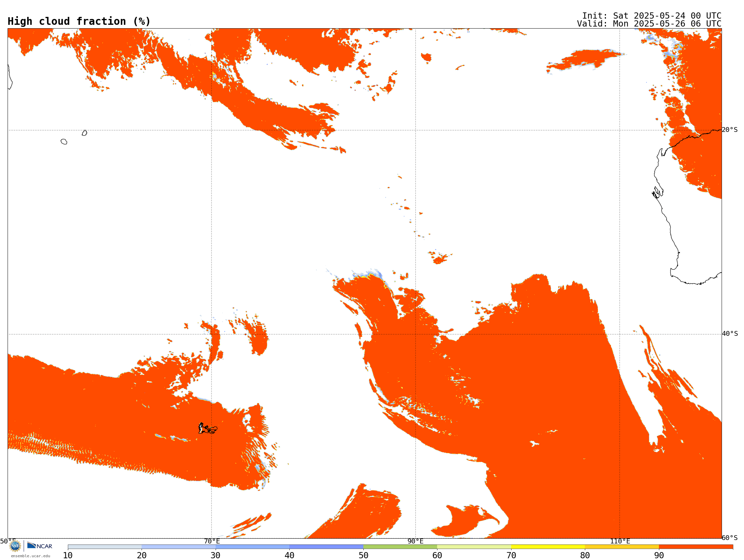744x560 pixels.
Task: Click the colorbar tick label 10
Action: [68, 556]
